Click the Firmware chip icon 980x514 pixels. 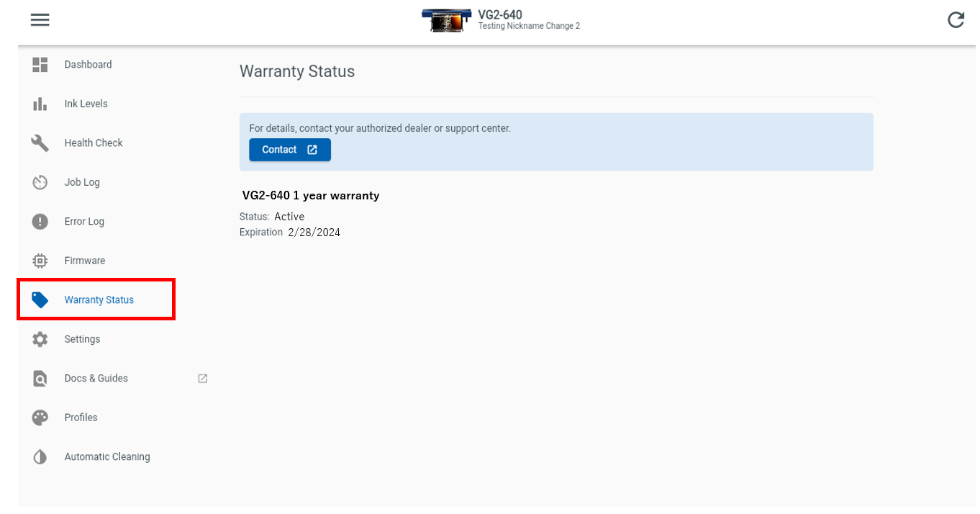coord(40,260)
